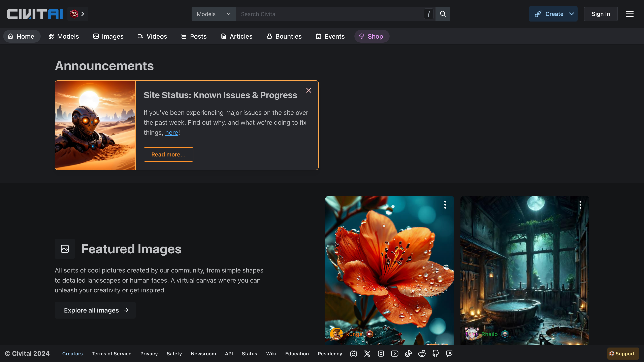Open the Instagram footer icon
Image resolution: width=644 pixels, height=362 pixels.
381,354
